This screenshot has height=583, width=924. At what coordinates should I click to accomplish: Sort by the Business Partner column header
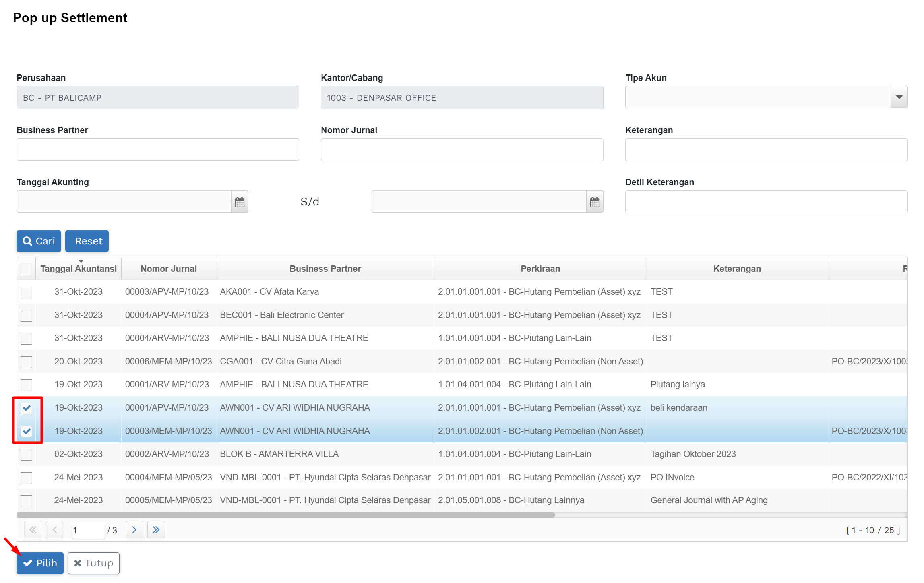coord(325,269)
